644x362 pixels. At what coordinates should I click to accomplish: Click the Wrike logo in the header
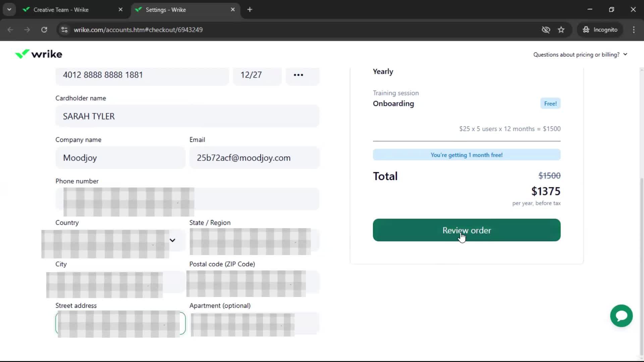(39, 54)
